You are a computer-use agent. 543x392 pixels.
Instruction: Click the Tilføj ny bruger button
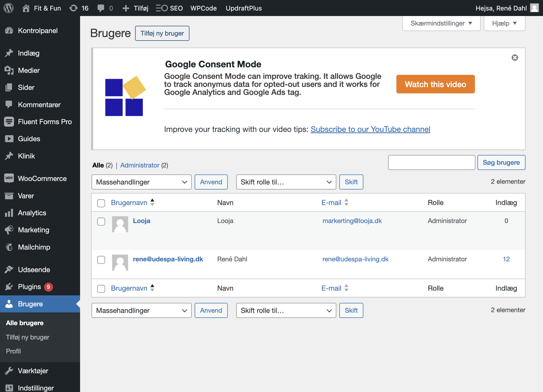click(162, 33)
